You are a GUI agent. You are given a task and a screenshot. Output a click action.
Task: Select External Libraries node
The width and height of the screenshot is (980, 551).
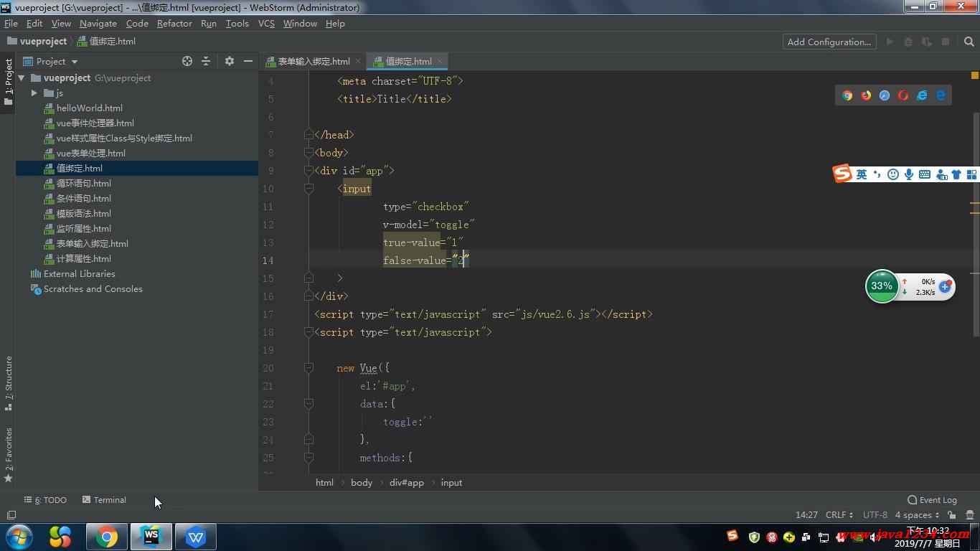tap(79, 274)
